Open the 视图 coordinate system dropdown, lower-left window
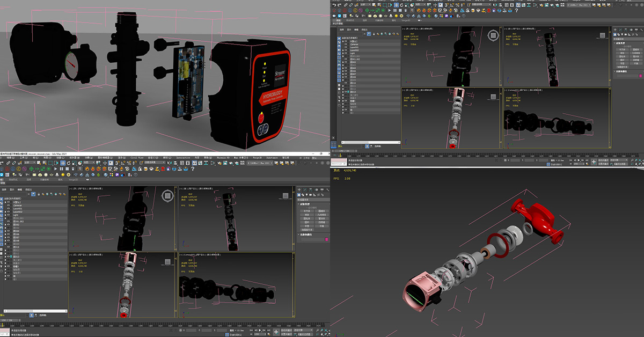644x337 pixels. click(x=90, y=163)
